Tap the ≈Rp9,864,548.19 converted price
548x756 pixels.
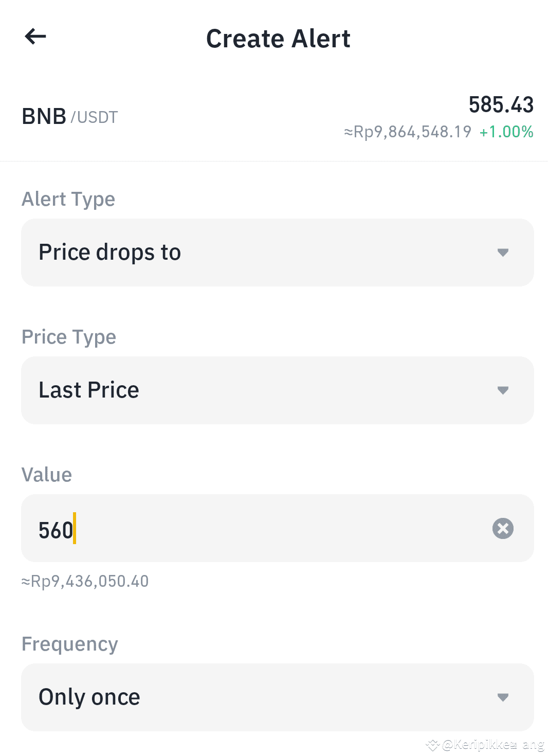point(408,132)
